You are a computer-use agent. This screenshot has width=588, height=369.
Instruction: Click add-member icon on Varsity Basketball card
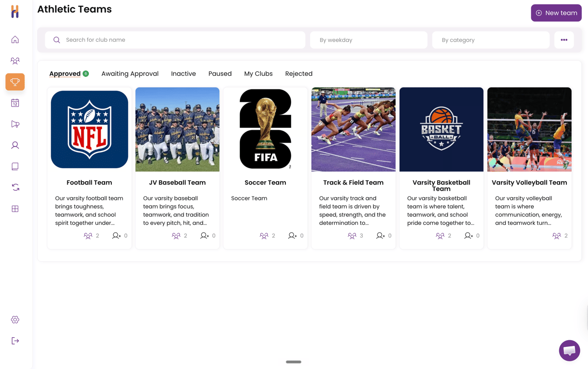[x=468, y=236]
